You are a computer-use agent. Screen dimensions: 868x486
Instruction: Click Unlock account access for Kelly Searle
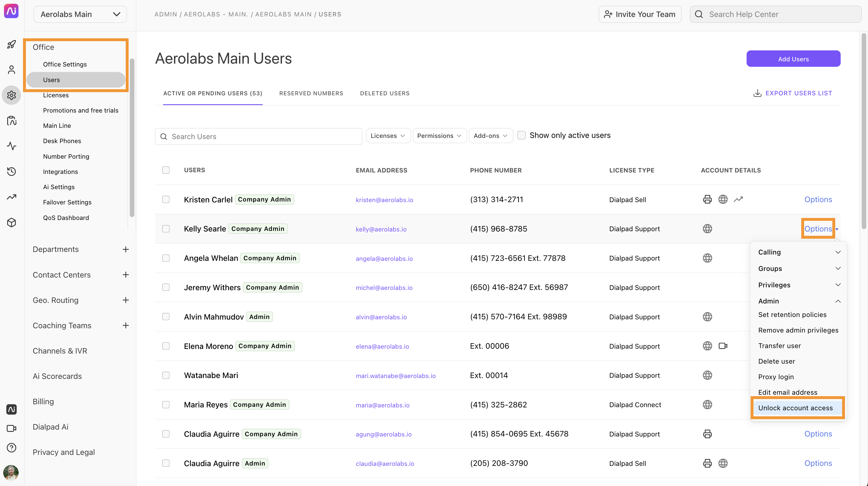tap(795, 408)
